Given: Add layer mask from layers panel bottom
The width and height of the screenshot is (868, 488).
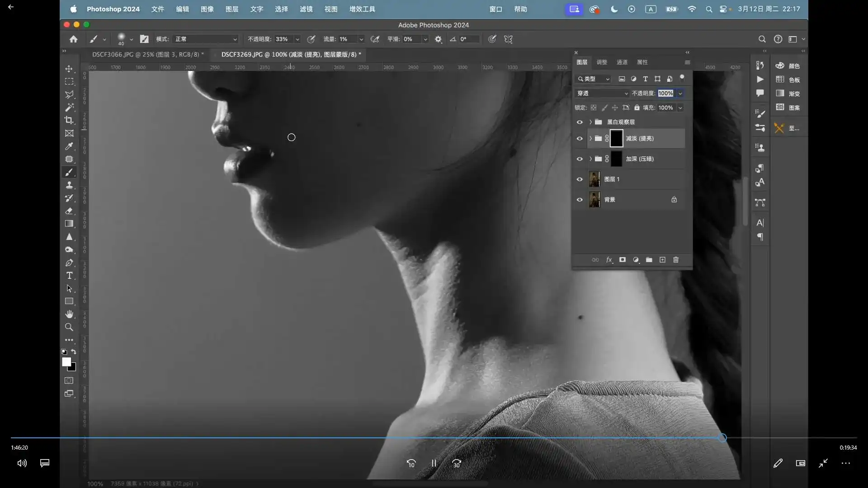Looking at the screenshot, I should coord(623,260).
